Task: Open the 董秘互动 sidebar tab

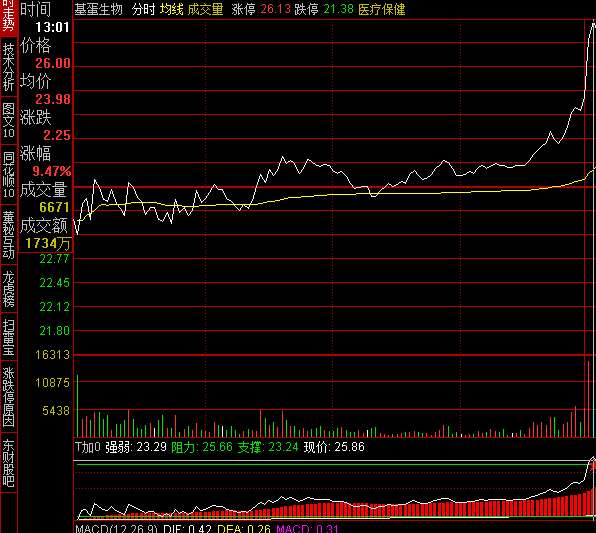Action: (x=8, y=234)
